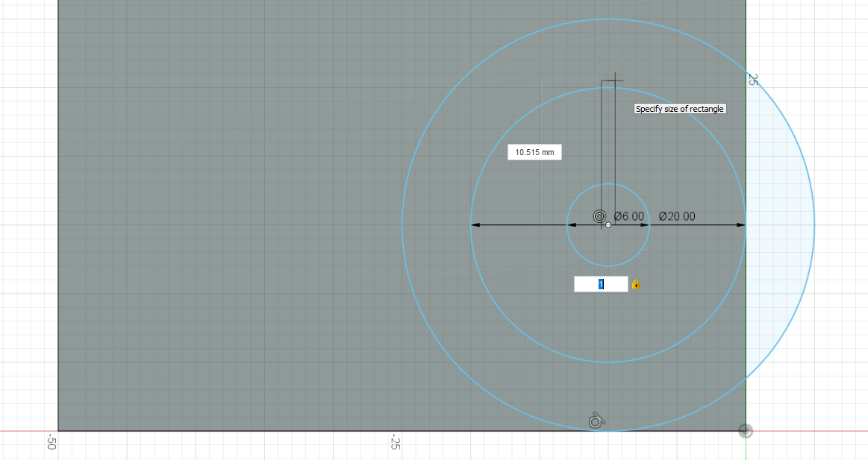Click the 10.515 mm height dimension box
The width and height of the screenshot is (868, 460).
(x=534, y=152)
